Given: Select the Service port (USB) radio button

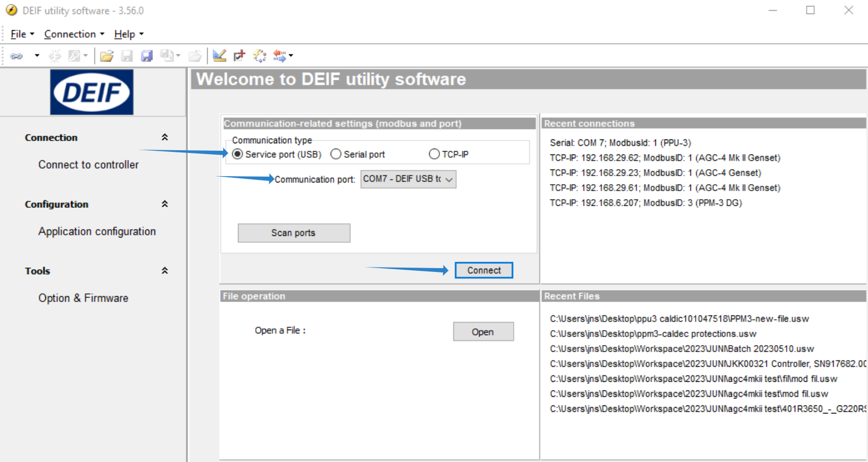Looking at the screenshot, I should 237,155.
